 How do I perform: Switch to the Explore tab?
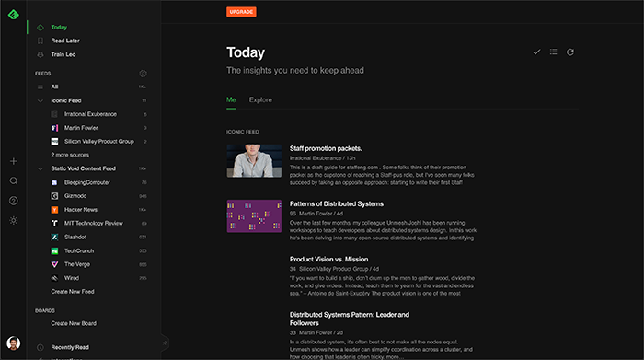point(260,99)
